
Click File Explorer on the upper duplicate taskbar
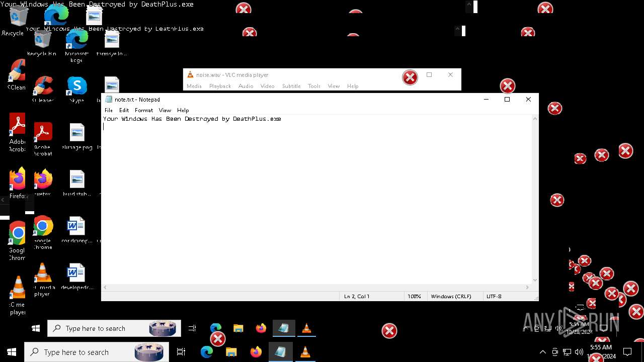pos(238,328)
